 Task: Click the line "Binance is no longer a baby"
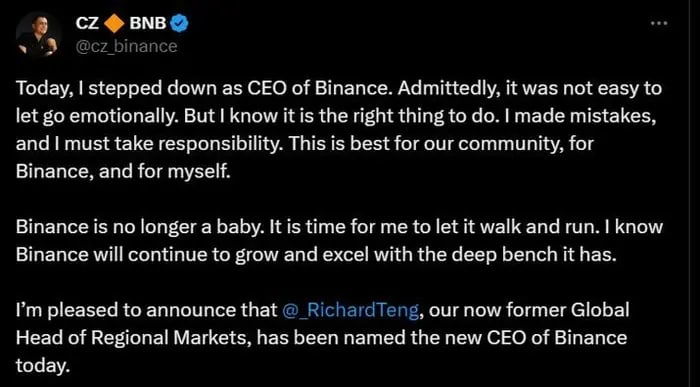(x=339, y=227)
